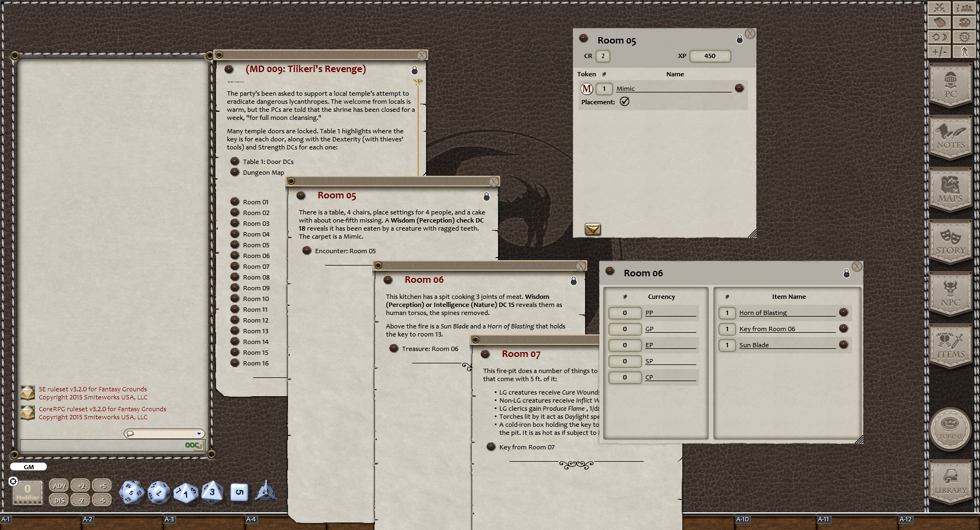Uncheck the Mimic Placement checkmark
The image size is (980, 530).
pos(624,102)
